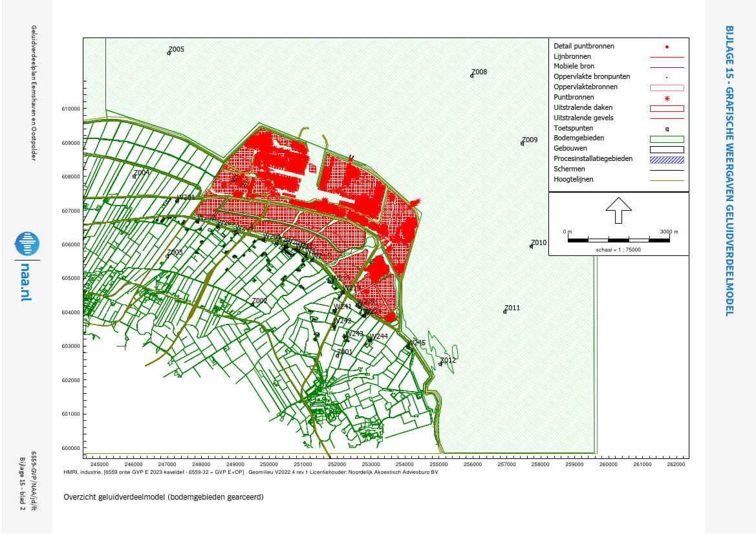Screen dimensions: 756x534
Task: Click the green Bodemgebieden legend rectangle
Action: pos(666,138)
